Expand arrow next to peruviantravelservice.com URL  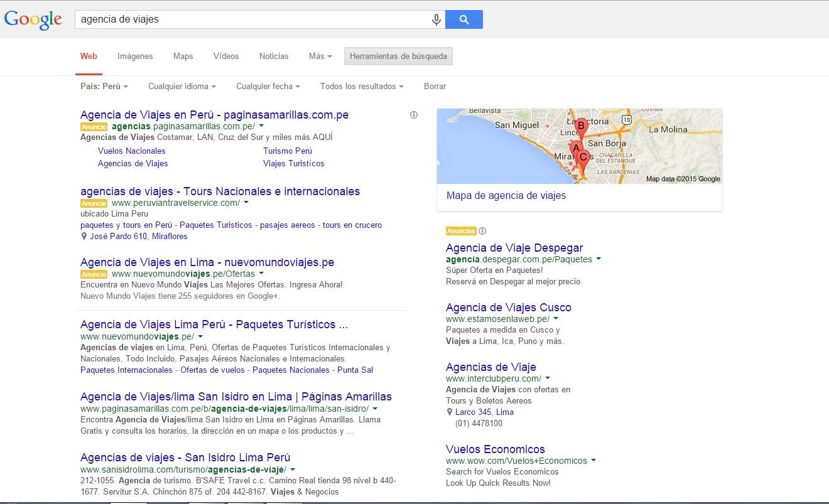point(246,203)
